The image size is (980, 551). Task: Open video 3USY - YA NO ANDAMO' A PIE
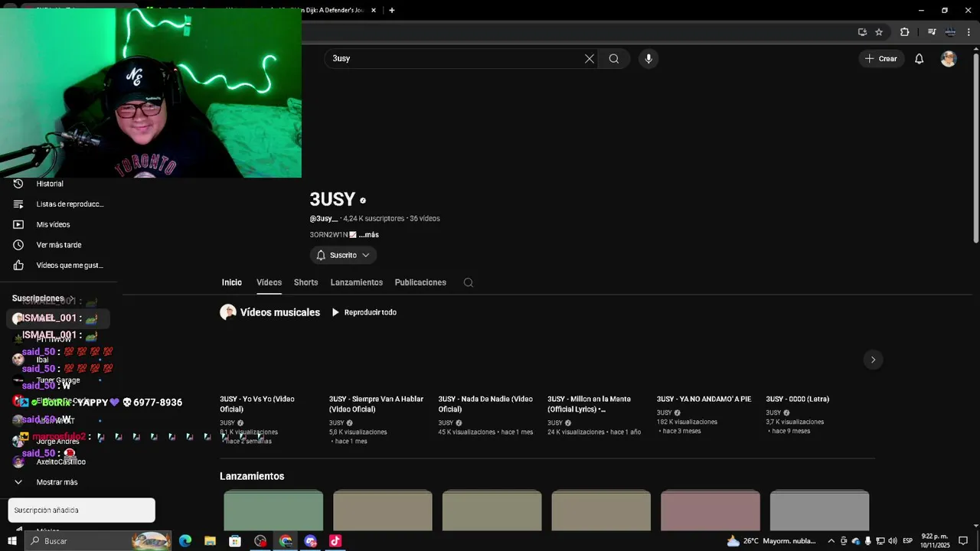[704, 399]
